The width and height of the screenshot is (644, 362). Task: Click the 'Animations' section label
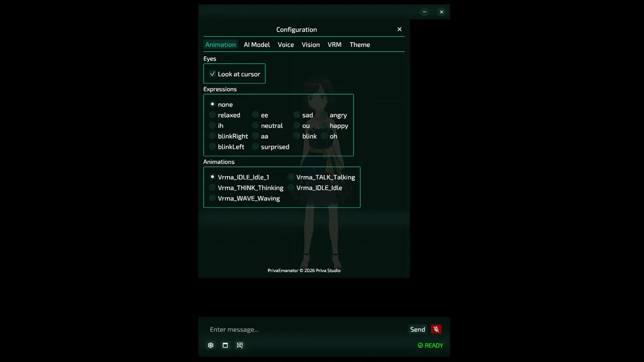219,162
